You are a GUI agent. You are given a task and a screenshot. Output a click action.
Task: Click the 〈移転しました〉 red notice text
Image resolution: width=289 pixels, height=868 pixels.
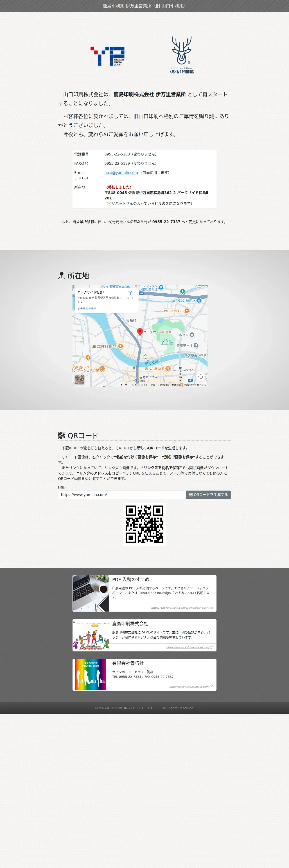[x=119, y=187]
